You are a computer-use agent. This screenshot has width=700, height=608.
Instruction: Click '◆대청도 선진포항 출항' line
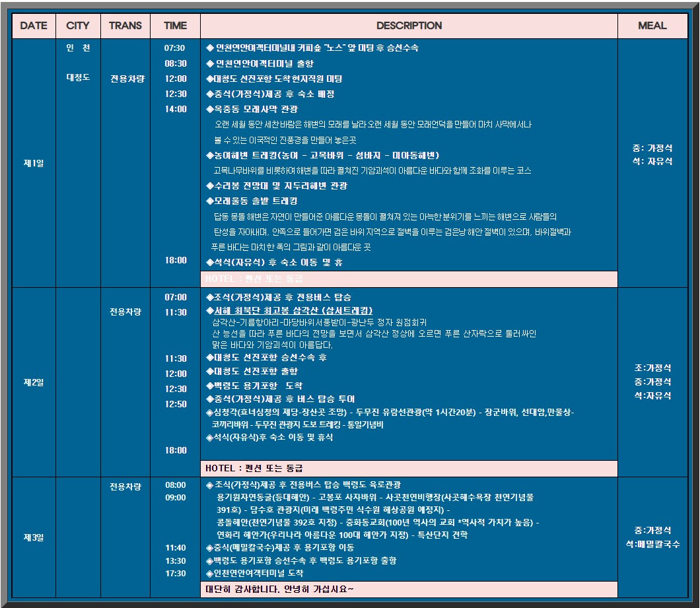tap(252, 372)
